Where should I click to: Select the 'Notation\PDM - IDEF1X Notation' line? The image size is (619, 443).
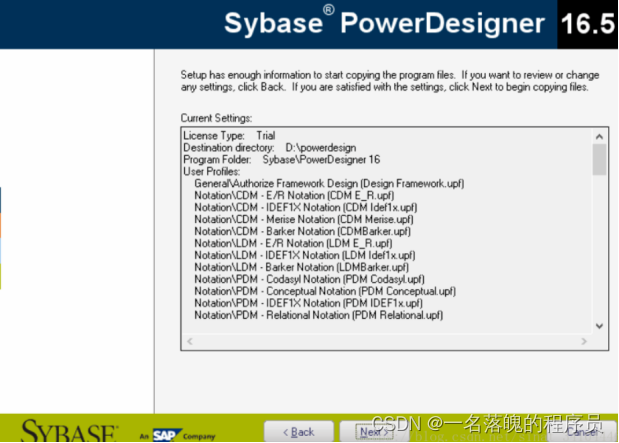[308, 303]
